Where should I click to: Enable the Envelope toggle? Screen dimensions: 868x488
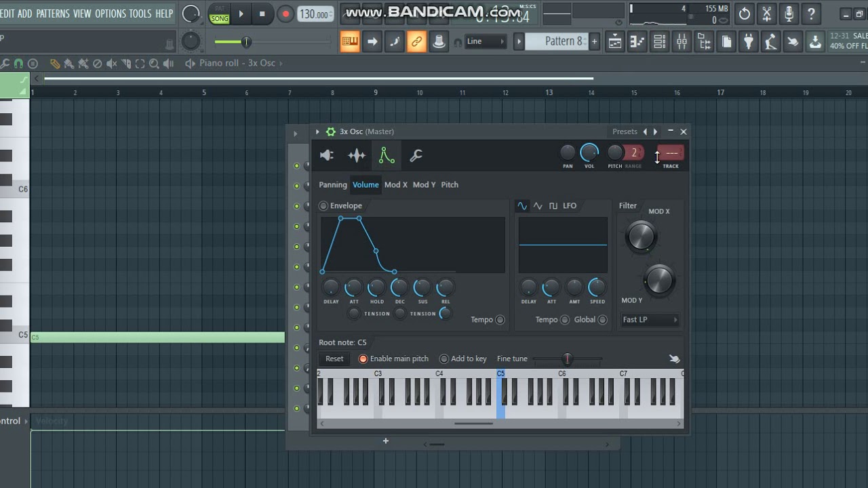point(323,206)
